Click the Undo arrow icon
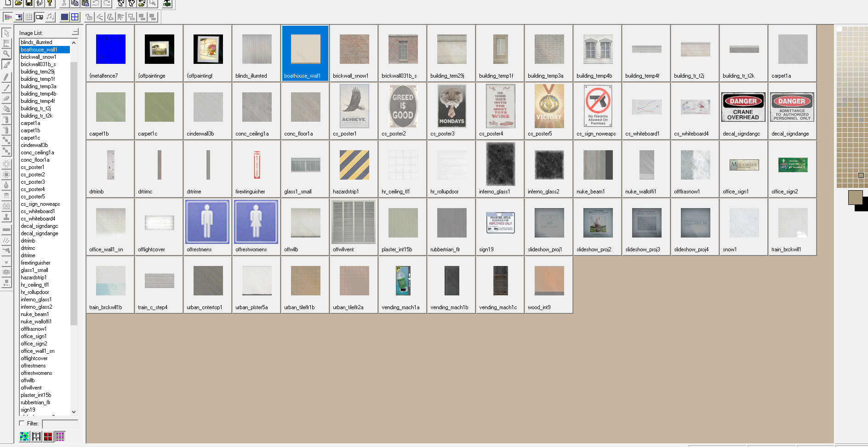Image resolution: width=868 pixels, height=447 pixels. tap(96, 4)
